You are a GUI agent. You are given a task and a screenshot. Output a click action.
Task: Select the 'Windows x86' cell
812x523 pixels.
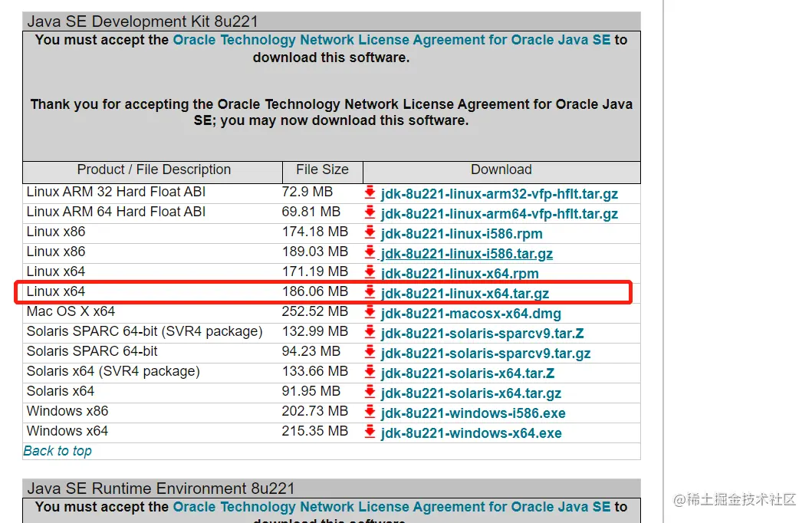(67, 411)
